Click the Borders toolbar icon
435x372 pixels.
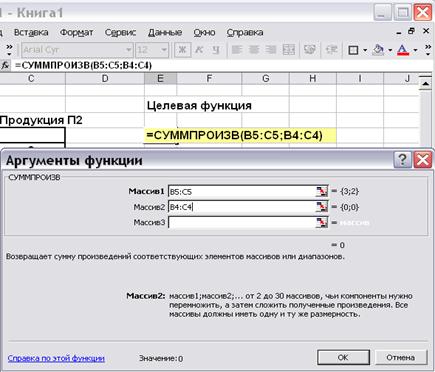point(353,50)
